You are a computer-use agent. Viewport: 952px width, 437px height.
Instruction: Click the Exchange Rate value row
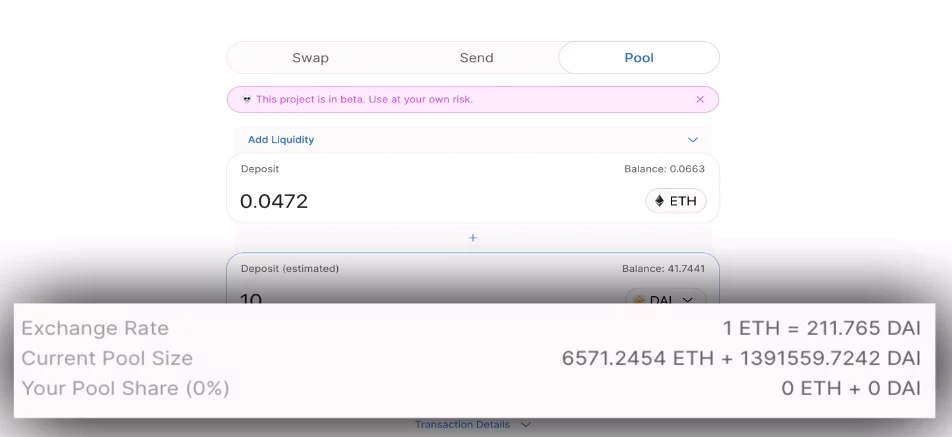[821, 329]
